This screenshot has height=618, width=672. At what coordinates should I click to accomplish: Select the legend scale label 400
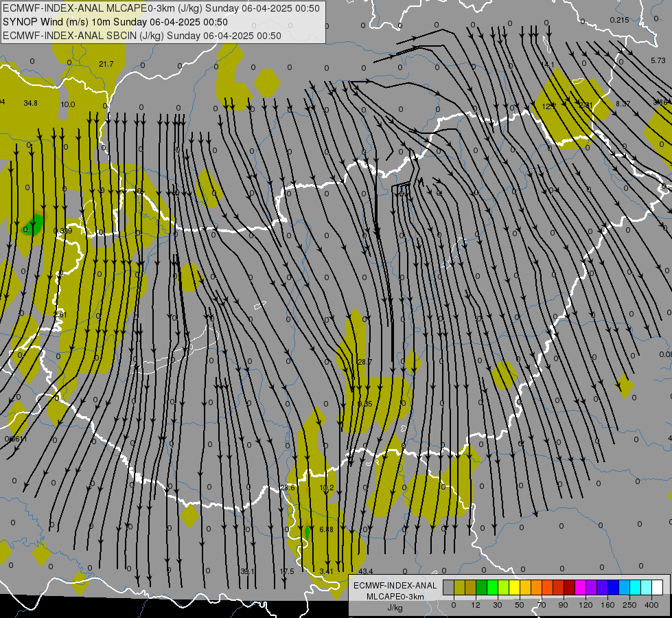click(651, 605)
